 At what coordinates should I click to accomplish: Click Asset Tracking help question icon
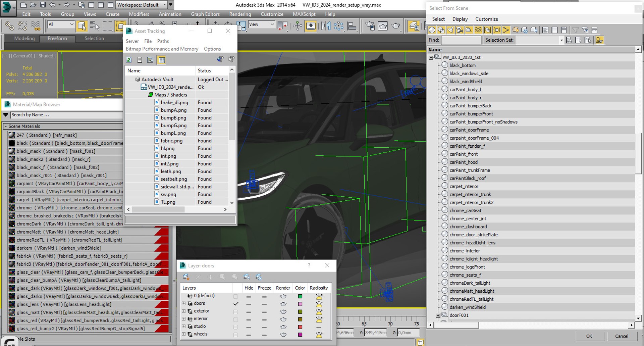[231, 59]
